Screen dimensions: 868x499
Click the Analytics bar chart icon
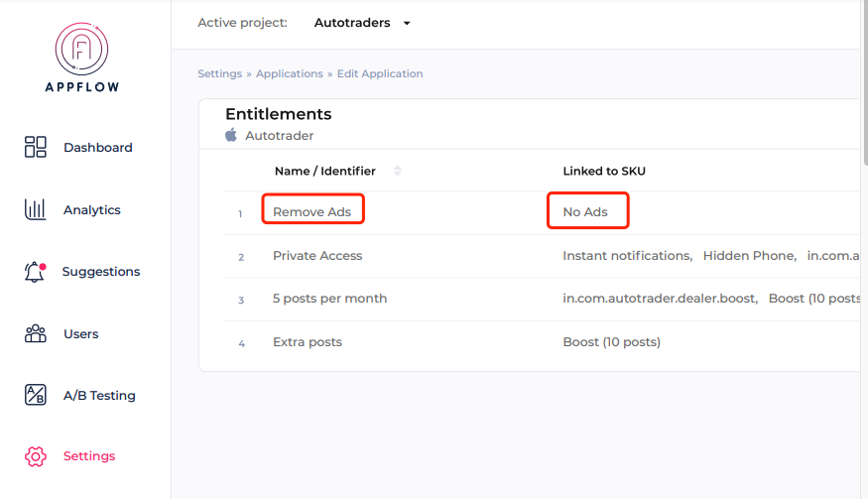point(36,209)
